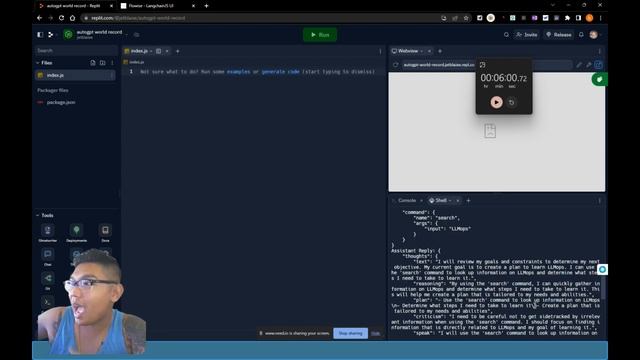Open workspace search magnifier icon

pos(506,35)
